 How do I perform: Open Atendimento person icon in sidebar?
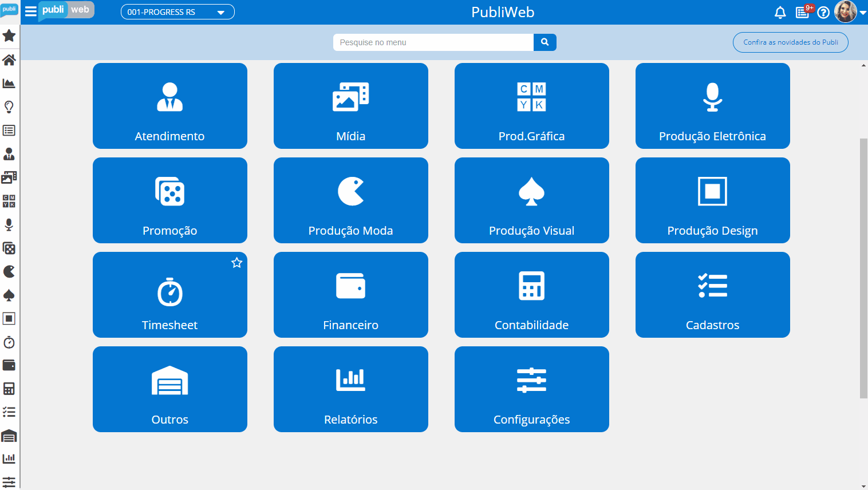(9, 154)
